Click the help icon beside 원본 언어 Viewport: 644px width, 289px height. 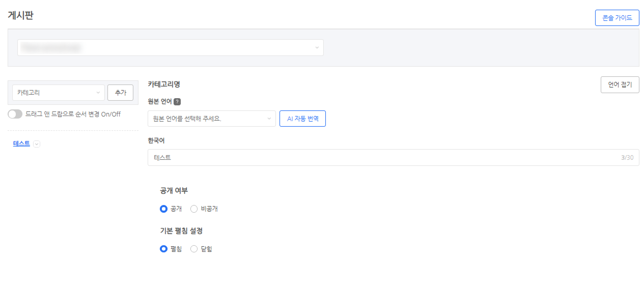177,102
